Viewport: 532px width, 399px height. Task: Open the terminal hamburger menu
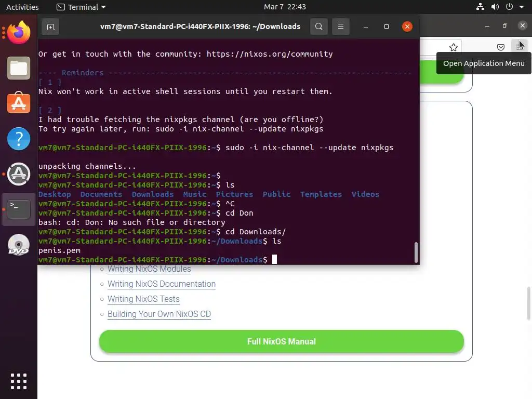(341, 26)
